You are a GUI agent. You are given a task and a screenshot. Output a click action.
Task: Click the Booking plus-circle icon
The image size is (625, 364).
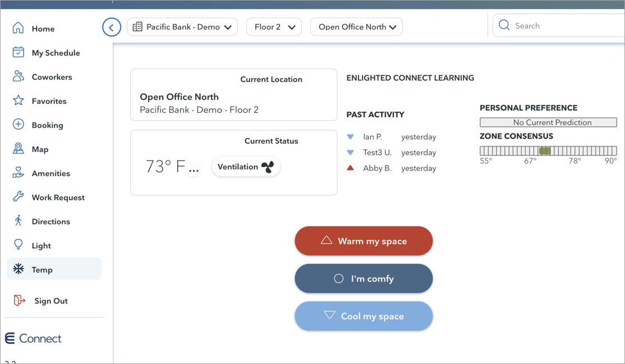pyautogui.click(x=18, y=125)
